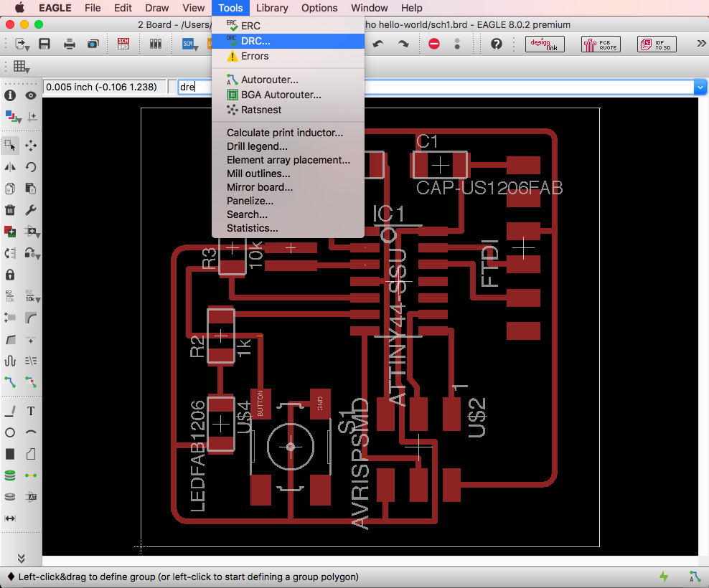Choose Autorouter... from Tools menu
The image size is (709, 588).
click(288, 80)
